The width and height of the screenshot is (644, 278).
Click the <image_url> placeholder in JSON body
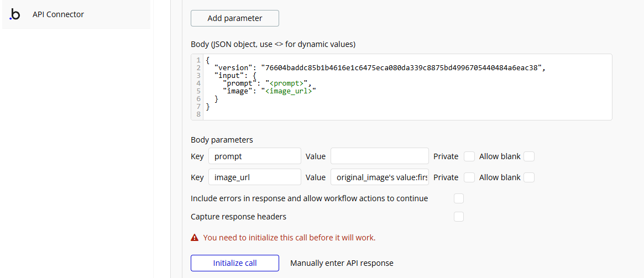click(x=291, y=91)
